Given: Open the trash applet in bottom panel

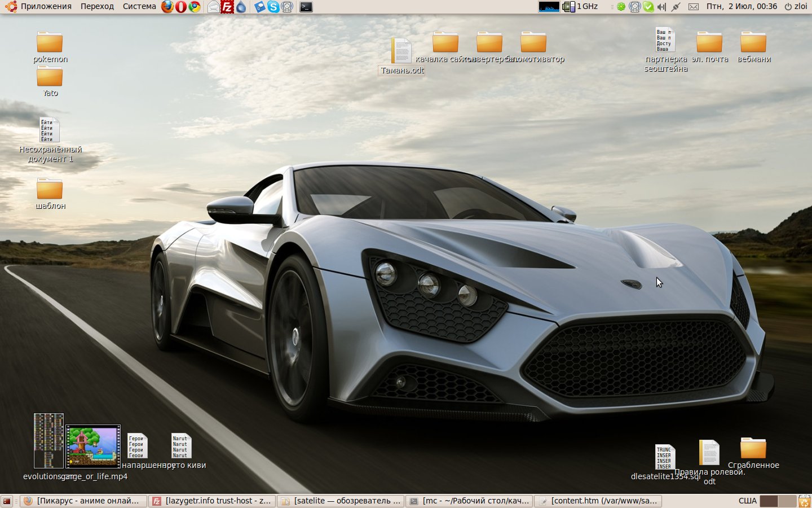Looking at the screenshot, I should 805,501.
